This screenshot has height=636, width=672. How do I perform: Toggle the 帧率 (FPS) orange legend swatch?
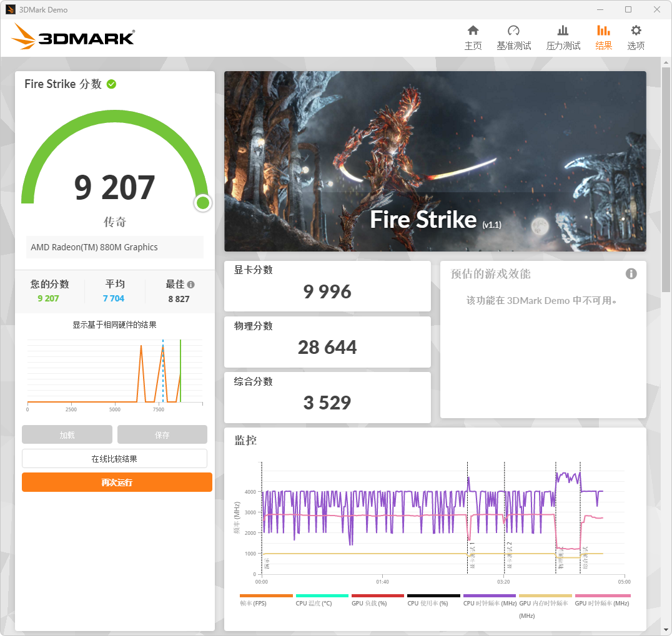[x=266, y=595]
